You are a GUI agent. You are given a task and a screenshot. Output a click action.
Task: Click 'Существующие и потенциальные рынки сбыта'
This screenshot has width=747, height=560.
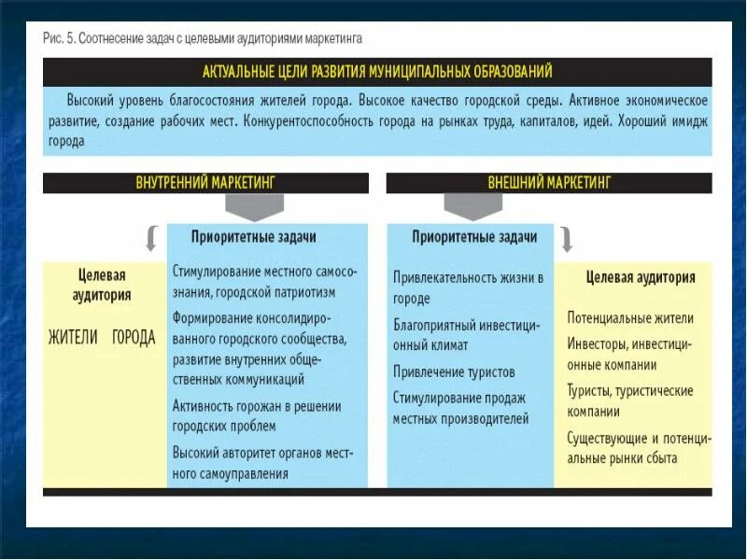click(639, 448)
